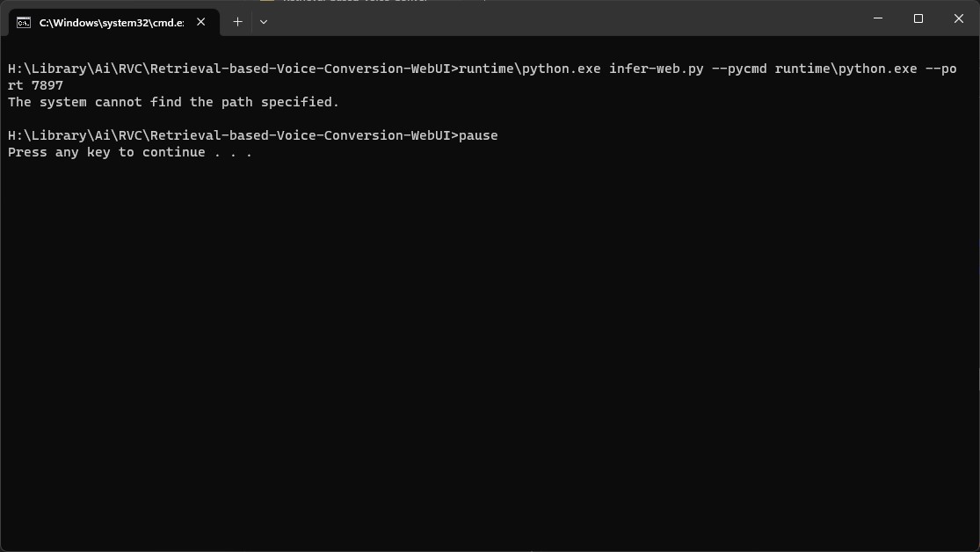Switch to the C:\Windows\system32\cmd.e tab
Image resolution: width=980 pixels, height=552 pixels.
tap(110, 22)
